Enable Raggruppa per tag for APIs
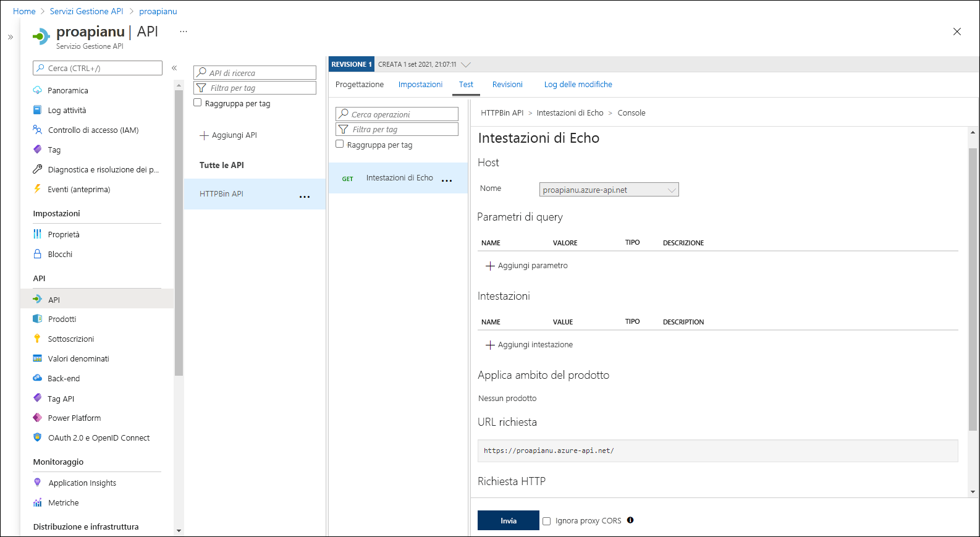Viewport: 980px width, 537px height. [198, 103]
